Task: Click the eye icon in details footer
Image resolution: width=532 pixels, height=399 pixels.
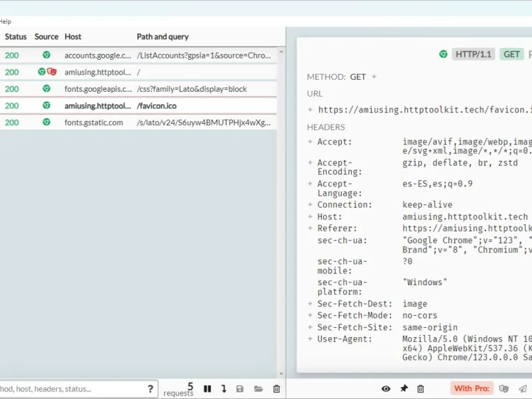Action: (x=386, y=389)
